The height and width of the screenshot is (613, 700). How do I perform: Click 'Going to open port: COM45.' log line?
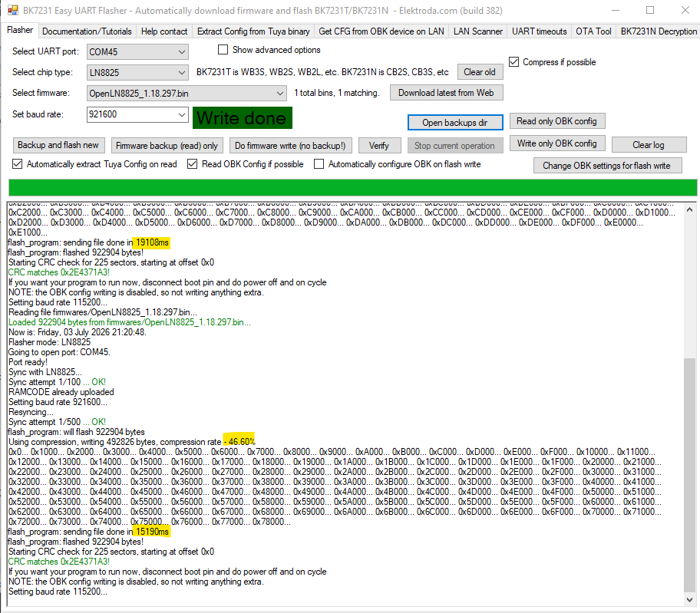pos(59,352)
